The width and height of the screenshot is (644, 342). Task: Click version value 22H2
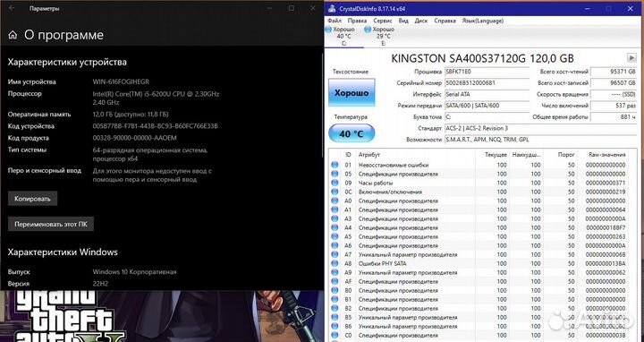click(x=100, y=284)
